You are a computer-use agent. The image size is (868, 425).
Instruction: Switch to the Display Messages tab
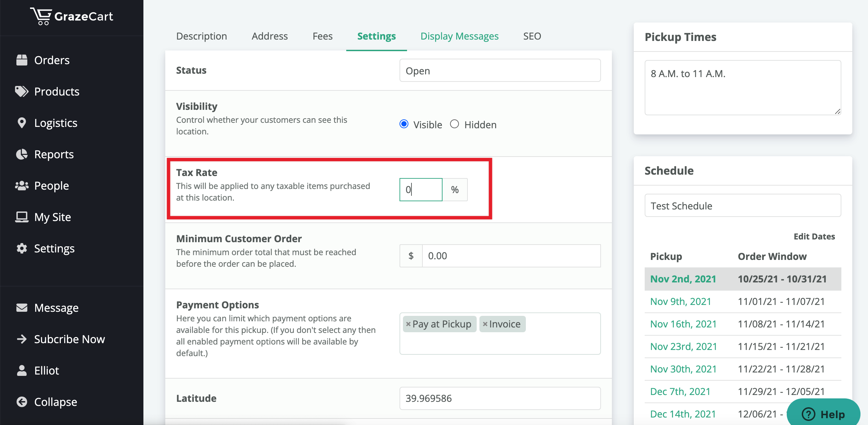(459, 36)
